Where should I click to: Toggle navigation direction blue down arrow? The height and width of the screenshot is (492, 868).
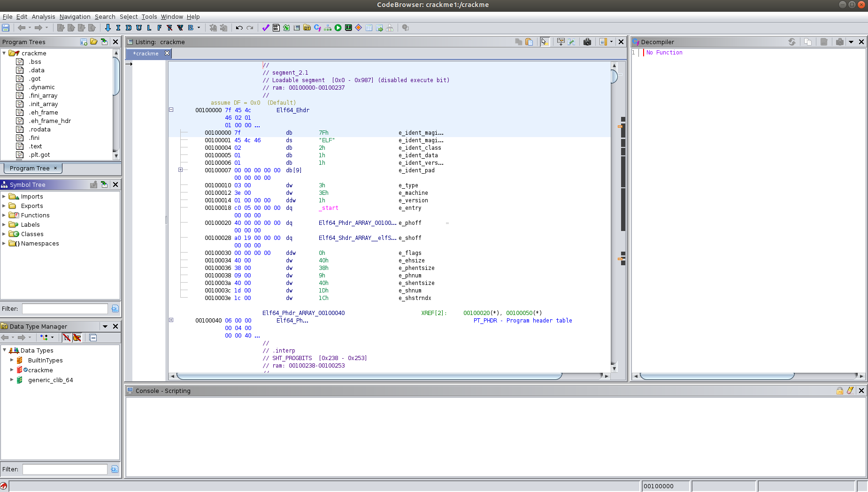pyautogui.click(x=108, y=28)
